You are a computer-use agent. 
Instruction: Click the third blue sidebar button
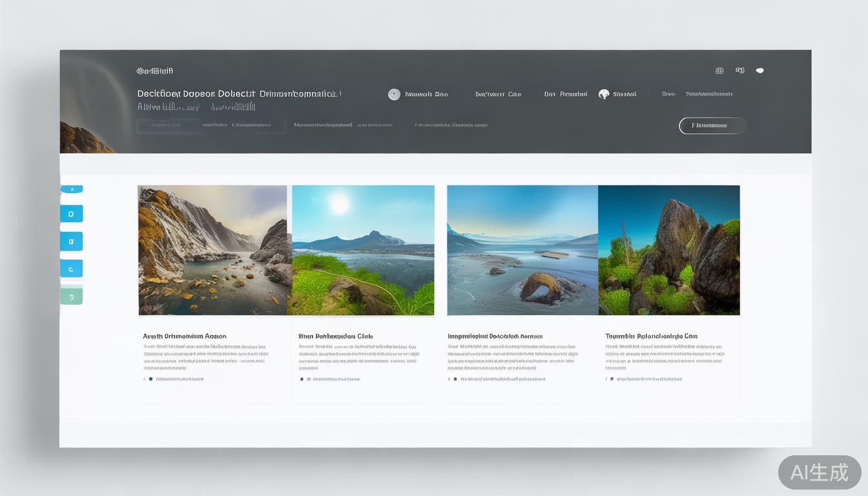pyautogui.click(x=71, y=242)
